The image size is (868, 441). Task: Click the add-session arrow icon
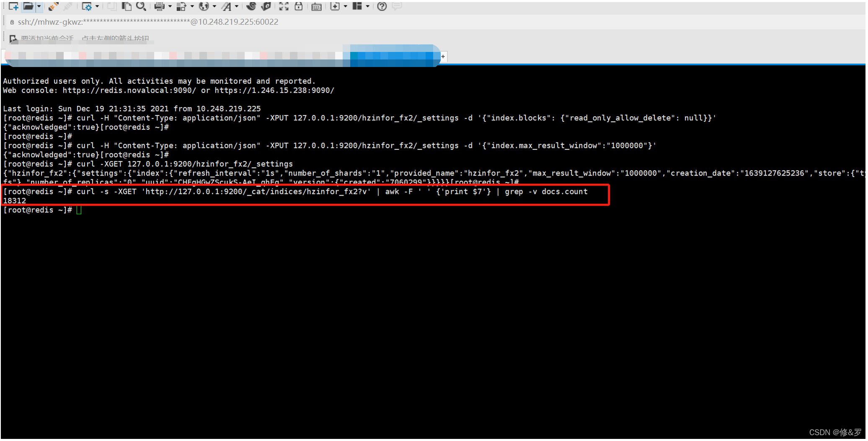(13, 39)
